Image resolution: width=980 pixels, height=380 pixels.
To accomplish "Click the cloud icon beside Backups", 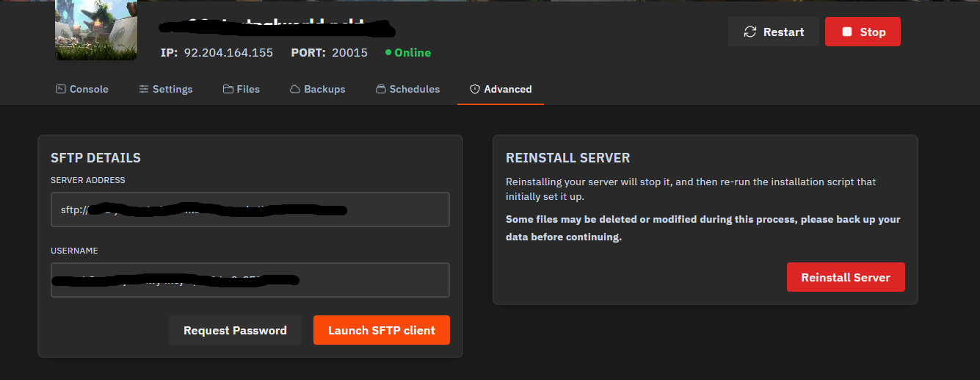I will click(x=295, y=89).
